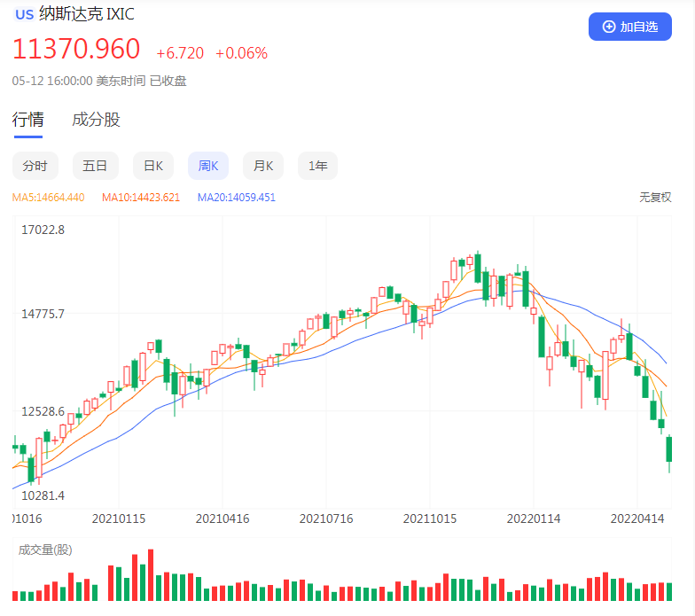Click the 加自选 add-to-watchlist button
Viewport: 695px width, 616px height.
click(x=629, y=27)
